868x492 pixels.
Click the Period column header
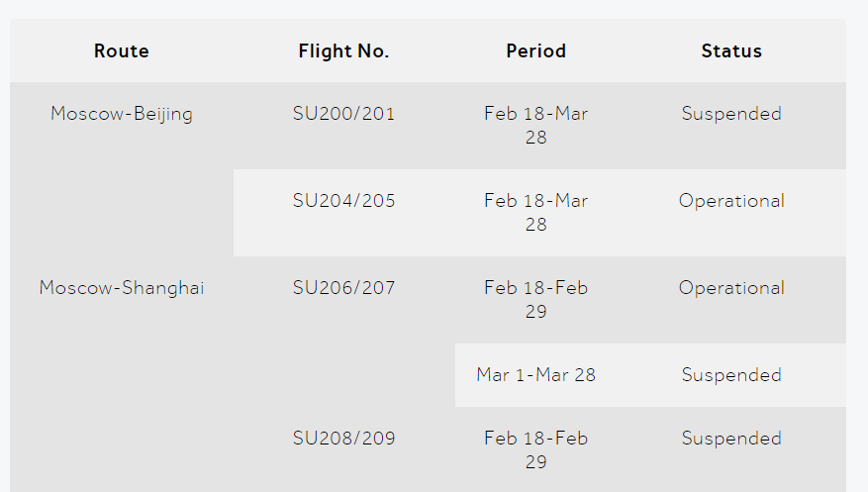535,50
